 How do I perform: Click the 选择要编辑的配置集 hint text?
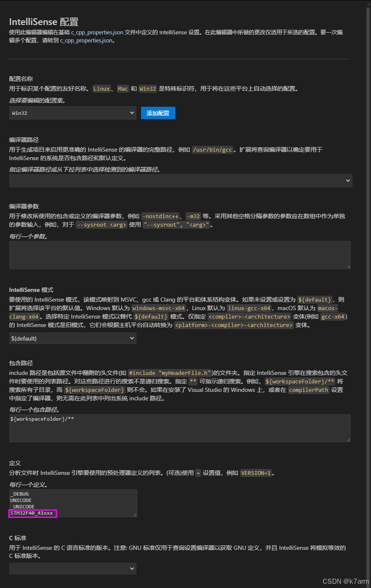pos(37,100)
